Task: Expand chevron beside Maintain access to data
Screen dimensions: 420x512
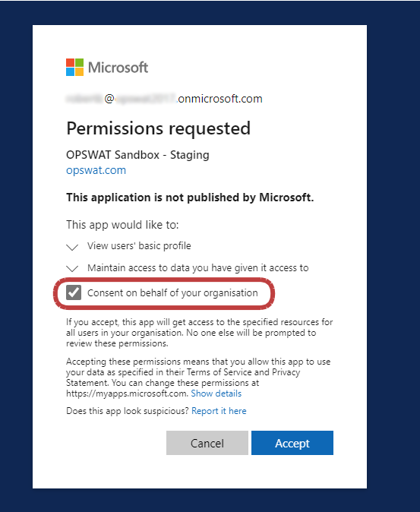Action: [72, 269]
